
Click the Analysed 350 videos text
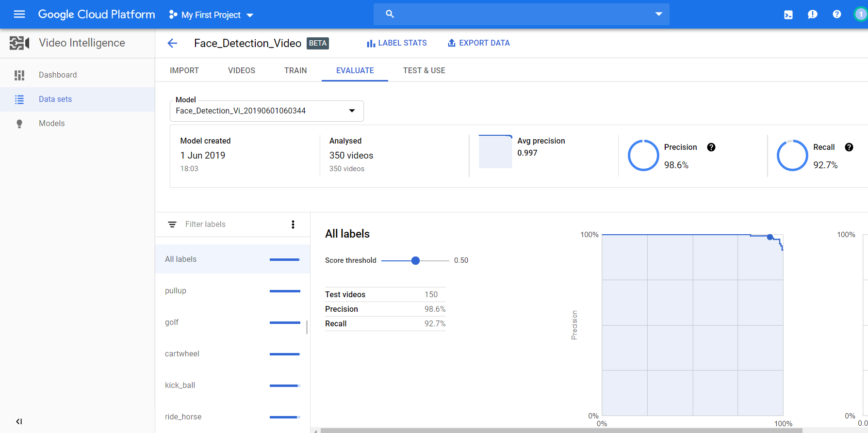coord(351,156)
